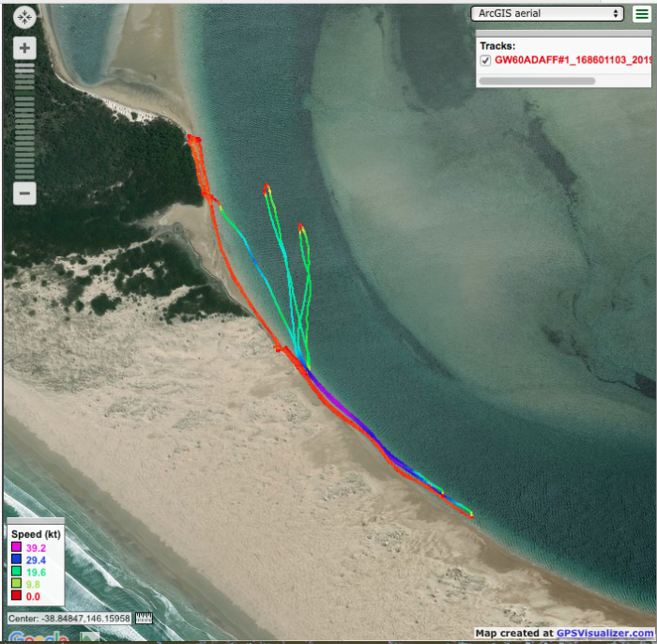Open the ArcGIS aerial map type dropdown
This screenshot has width=657, height=644.
[x=547, y=13]
